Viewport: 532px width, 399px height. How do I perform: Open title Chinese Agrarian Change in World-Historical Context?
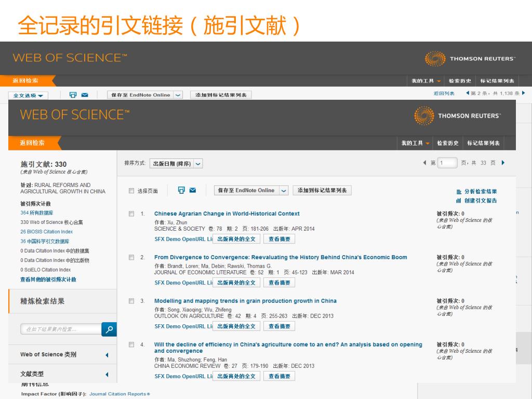227,214
